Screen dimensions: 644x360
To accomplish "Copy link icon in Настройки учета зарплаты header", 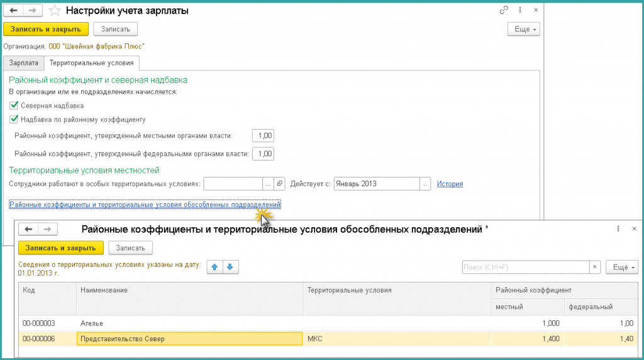I will pos(504,10).
